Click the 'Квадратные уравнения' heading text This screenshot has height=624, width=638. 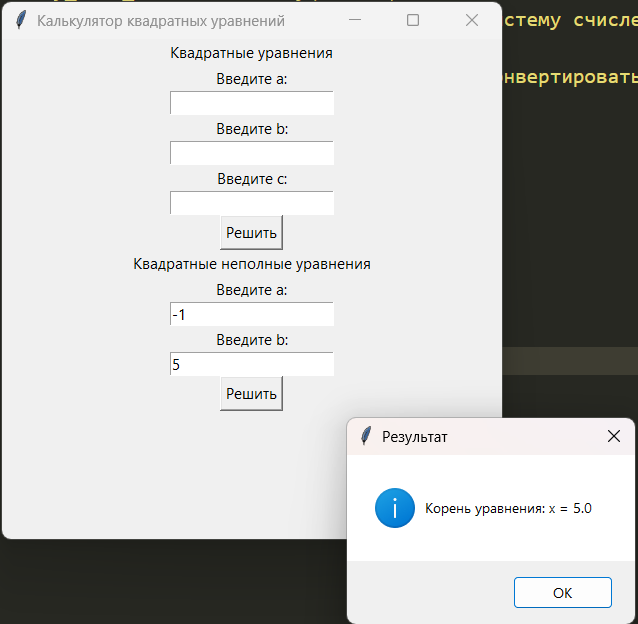click(251, 53)
